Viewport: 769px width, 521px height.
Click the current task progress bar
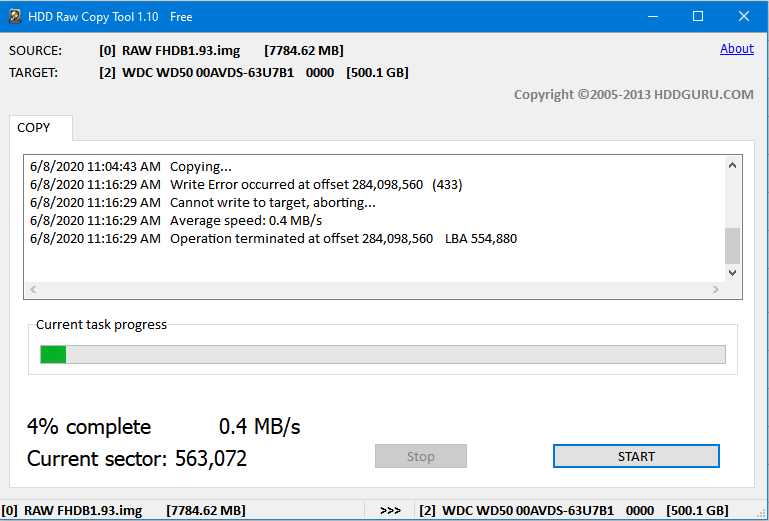(383, 354)
